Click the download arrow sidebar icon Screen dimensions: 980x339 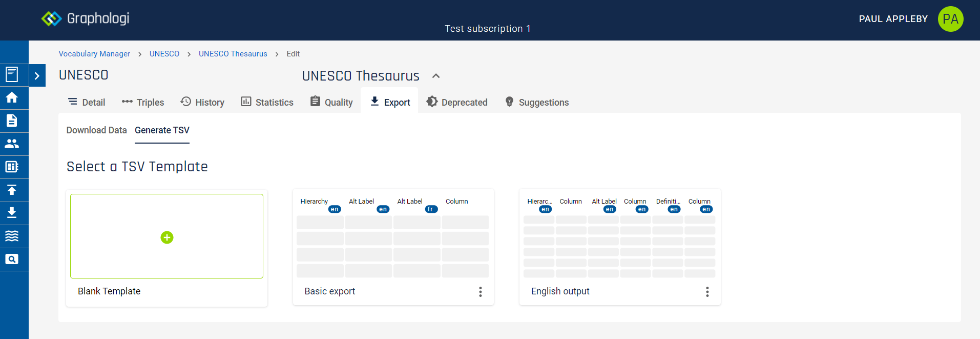12,213
